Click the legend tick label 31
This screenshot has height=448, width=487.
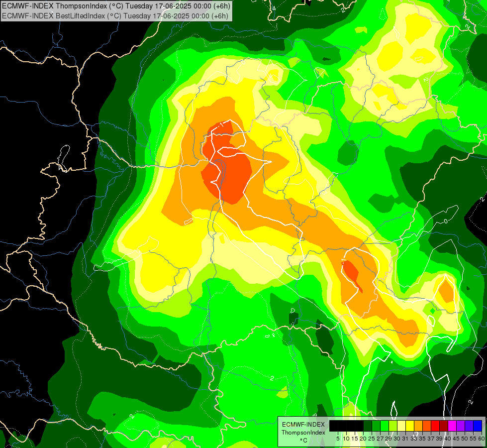405,439
